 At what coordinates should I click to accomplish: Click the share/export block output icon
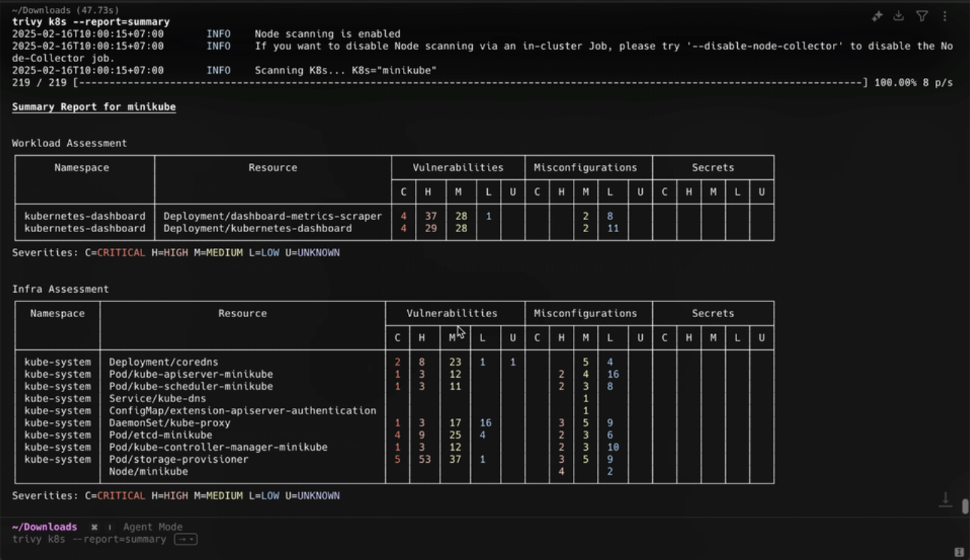point(899,15)
